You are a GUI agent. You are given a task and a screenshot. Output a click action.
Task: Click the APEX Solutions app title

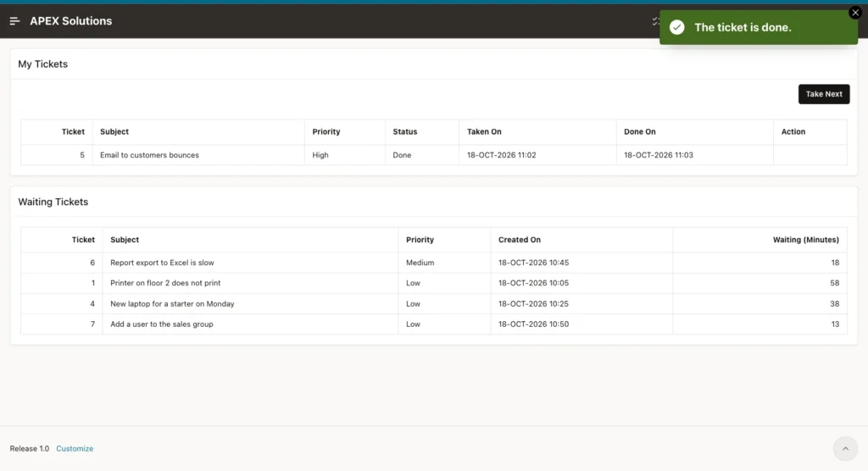point(71,21)
